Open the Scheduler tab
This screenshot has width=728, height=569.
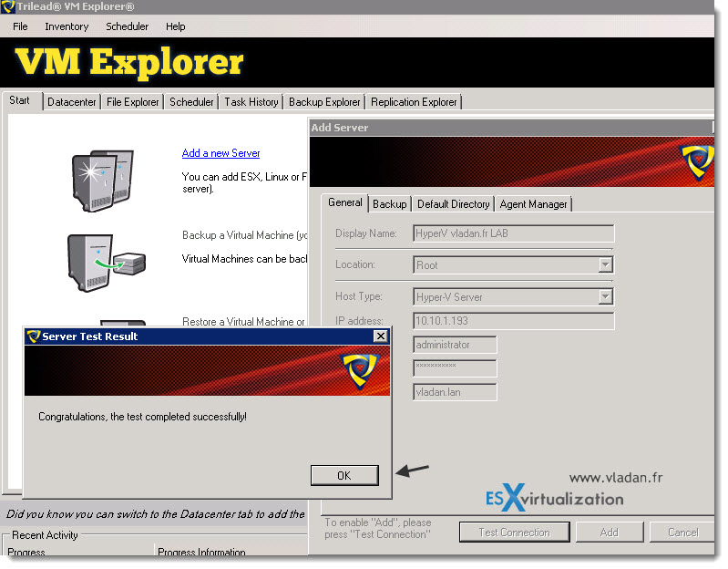pos(191,102)
